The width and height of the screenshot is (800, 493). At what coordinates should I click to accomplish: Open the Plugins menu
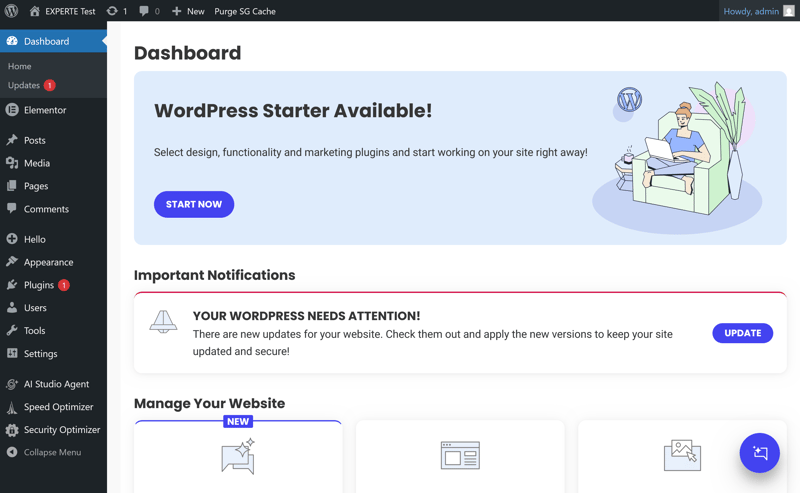pyautogui.click(x=54, y=285)
